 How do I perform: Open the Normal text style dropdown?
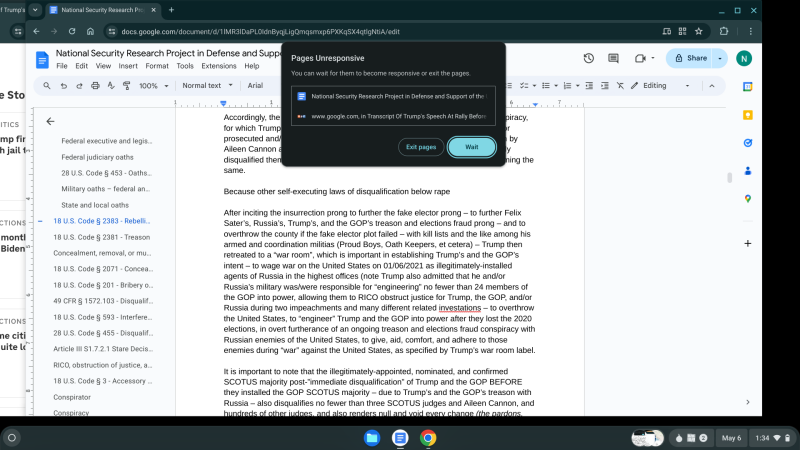pyautogui.click(x=207, y=86)
